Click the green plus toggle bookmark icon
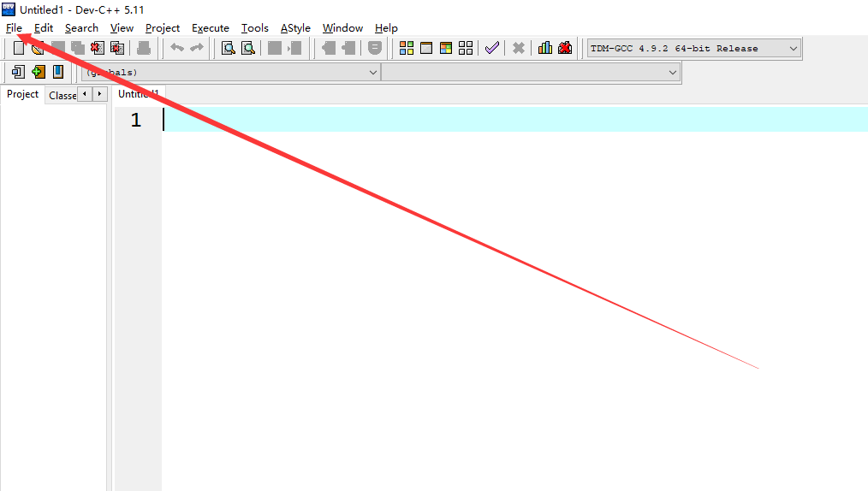Image resolution: width=868 pixels, height=491 pixels. 39,71
